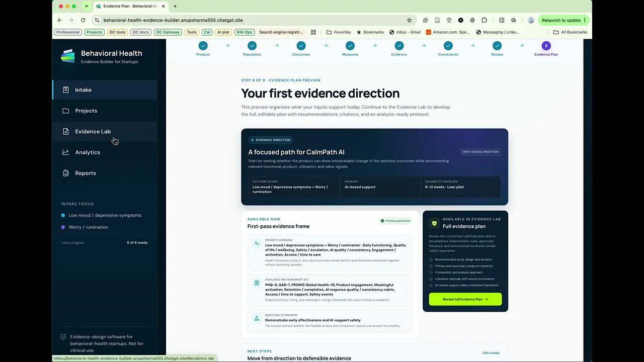644x362 pixels.
Task: Open the Messaging LinkedIn bookmark
Action: click(497, 32)
